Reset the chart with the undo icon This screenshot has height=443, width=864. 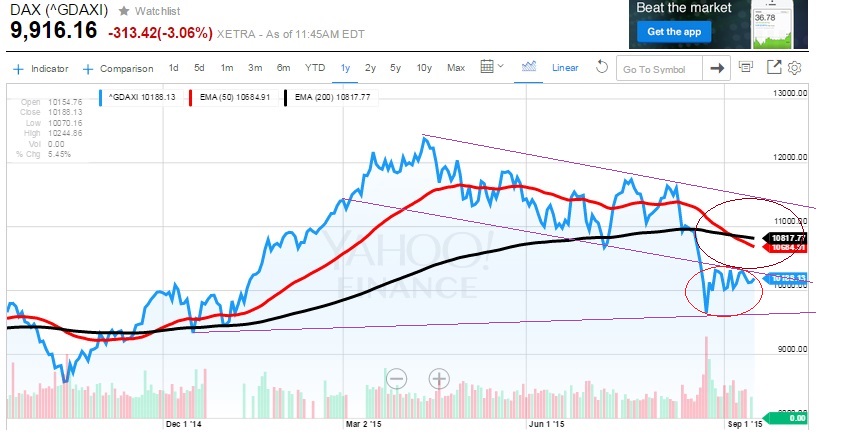[x=601, y=68]
